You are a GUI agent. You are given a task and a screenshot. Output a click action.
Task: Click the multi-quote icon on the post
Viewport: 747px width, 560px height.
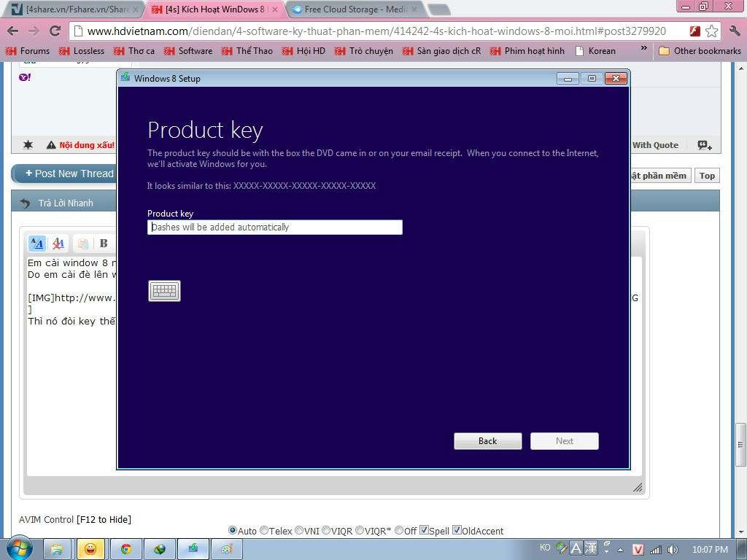(x=705, y=145)
